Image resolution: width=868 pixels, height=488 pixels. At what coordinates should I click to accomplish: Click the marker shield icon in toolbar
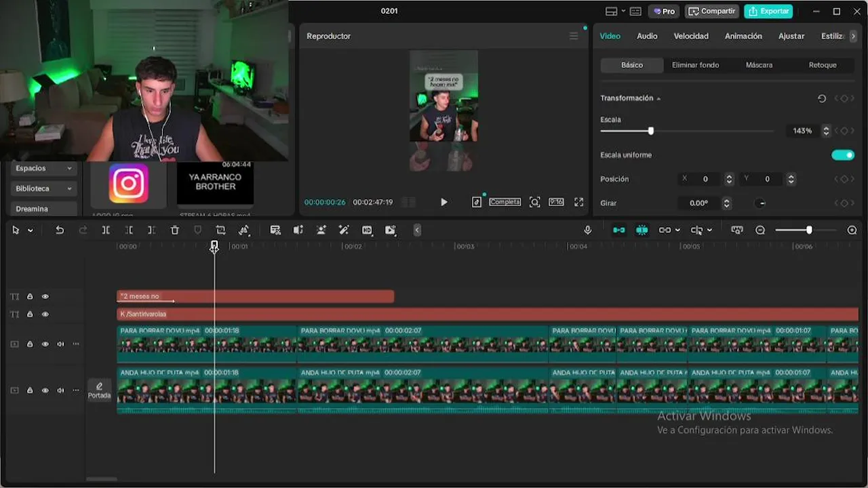[x=198, y=230]
